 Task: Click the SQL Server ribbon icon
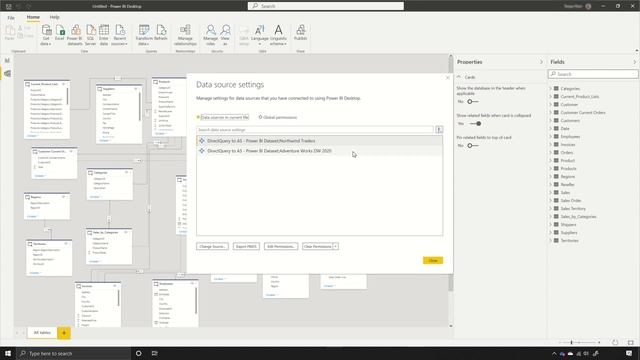tap(91, 35)
